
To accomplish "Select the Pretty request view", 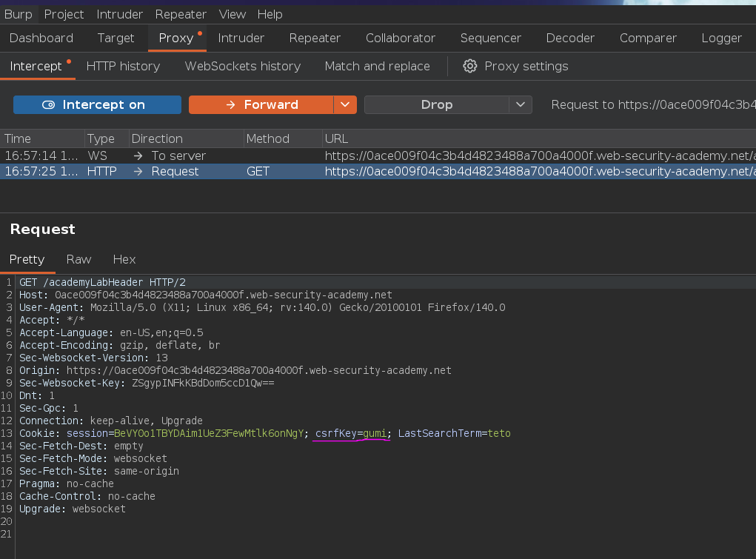I will (x=27, y=259).
